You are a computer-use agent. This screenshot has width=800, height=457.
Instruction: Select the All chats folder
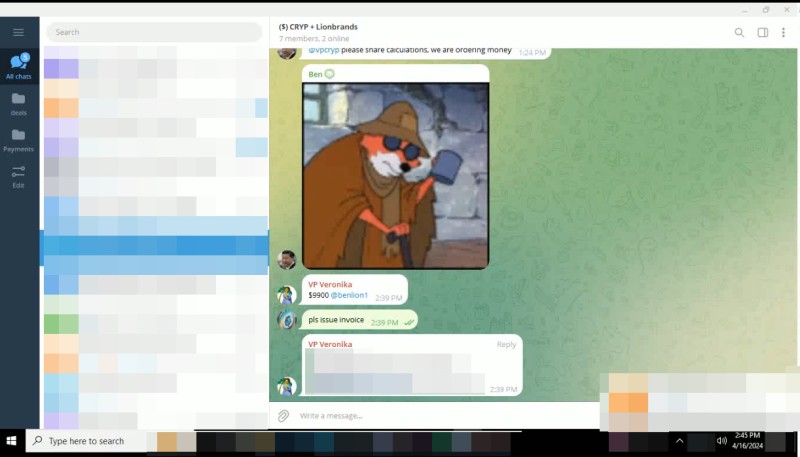pos(19,66)
